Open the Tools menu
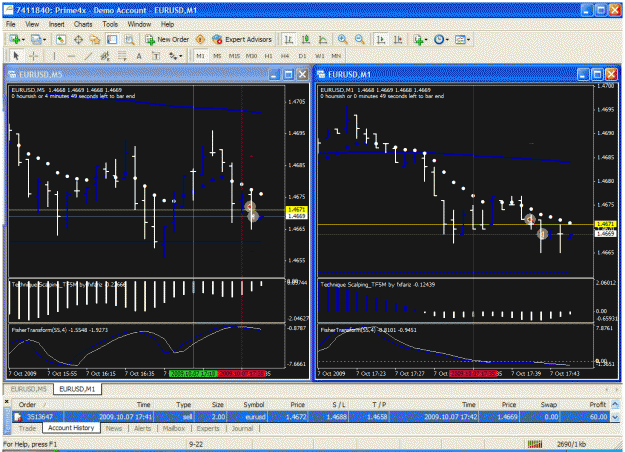Viewport: 625px width, 452px height. [x=110, y=24]
